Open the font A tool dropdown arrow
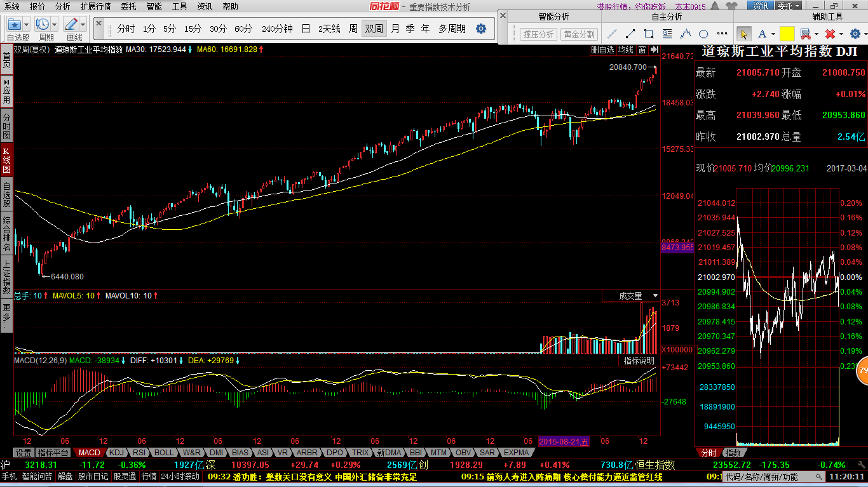Image resolution: width=868 pixels, height=487 pixels. point(773,34)
